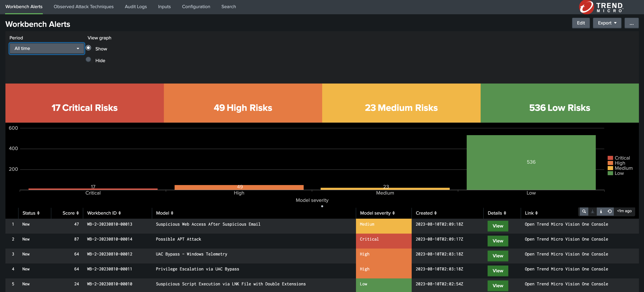Click the Low legend color swatch
Viewport: 644px width, 292px height.
coord(610,173)
